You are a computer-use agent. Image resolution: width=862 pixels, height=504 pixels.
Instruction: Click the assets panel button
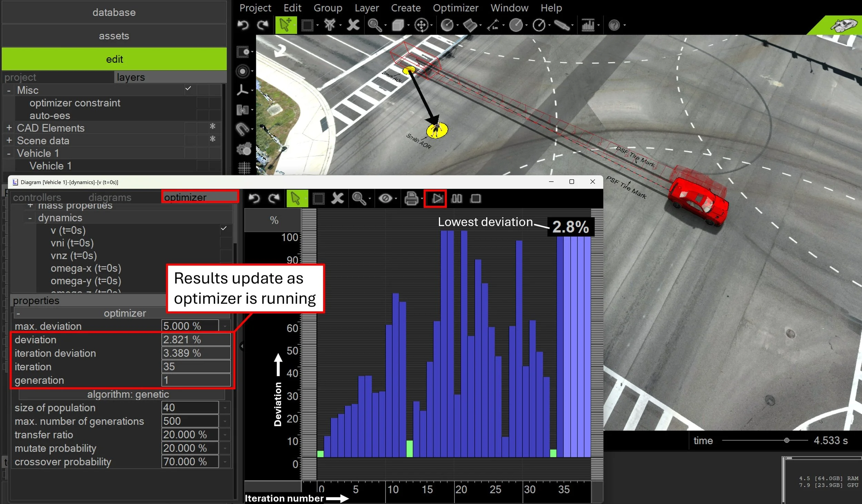click(x=114, y=36)
